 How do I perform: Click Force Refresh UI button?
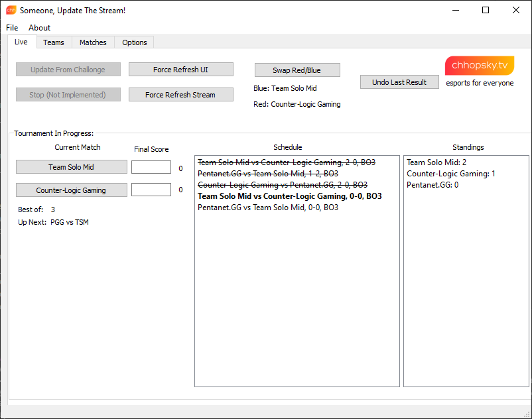tap(181, 70)
